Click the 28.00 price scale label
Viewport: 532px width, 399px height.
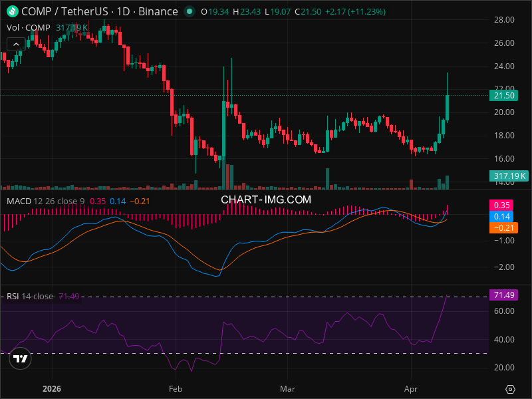coord(504,20)
